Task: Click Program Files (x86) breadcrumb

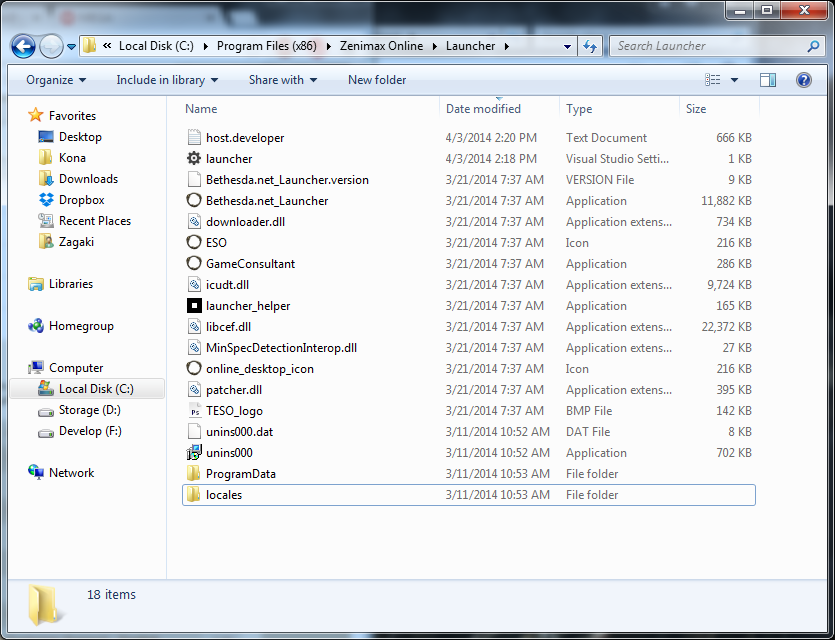Action: (266, 46)
